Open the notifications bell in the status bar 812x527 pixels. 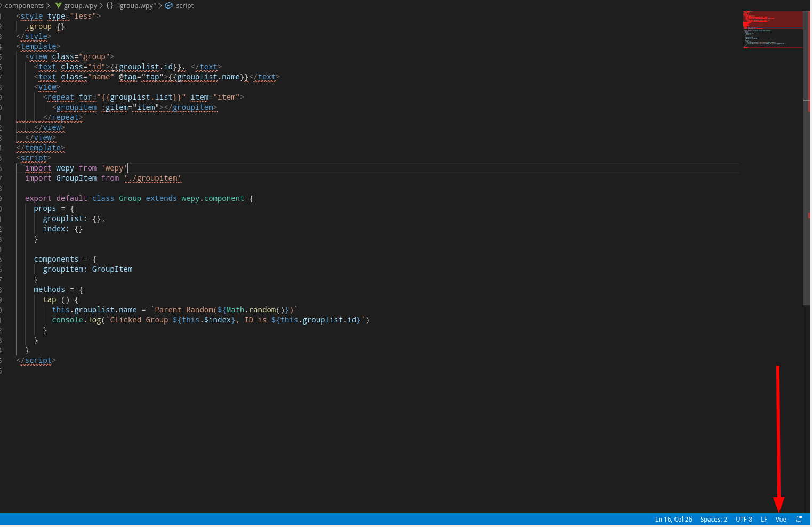tap(799, 519)
